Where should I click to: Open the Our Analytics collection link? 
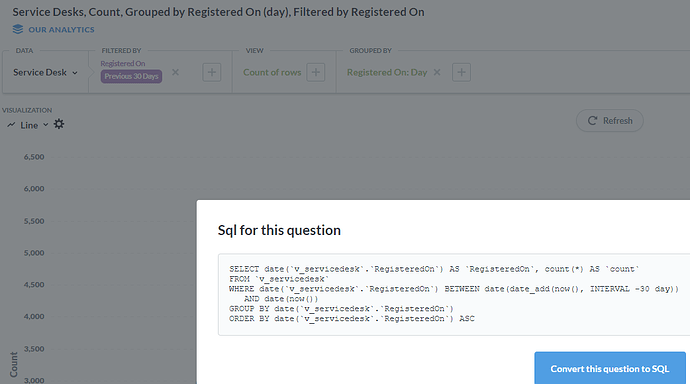[61, 29]
